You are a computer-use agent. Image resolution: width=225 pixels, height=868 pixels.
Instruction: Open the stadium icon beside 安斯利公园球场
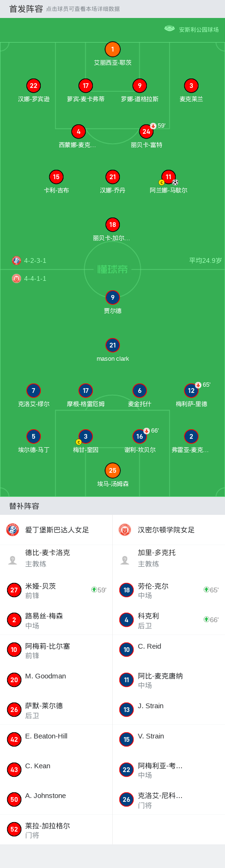(x=170, y=28)
